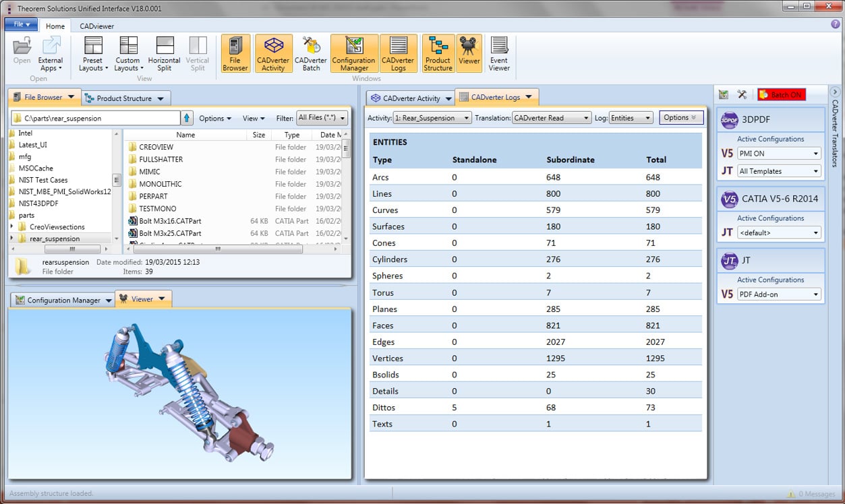Toggle CADverter Logs window button in ribbon
This screenshot has height=504, width=845.
coord(398,54)
